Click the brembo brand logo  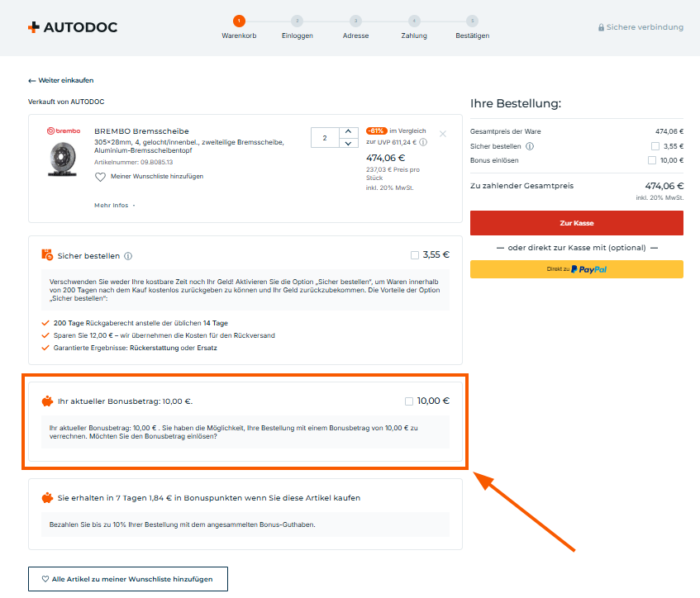click(63, 131)
